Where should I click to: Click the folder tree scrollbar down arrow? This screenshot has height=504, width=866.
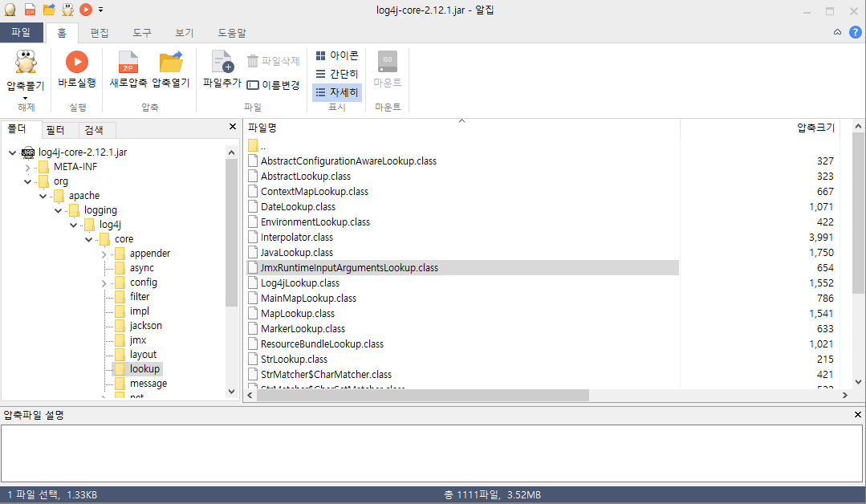click(231, 392)
